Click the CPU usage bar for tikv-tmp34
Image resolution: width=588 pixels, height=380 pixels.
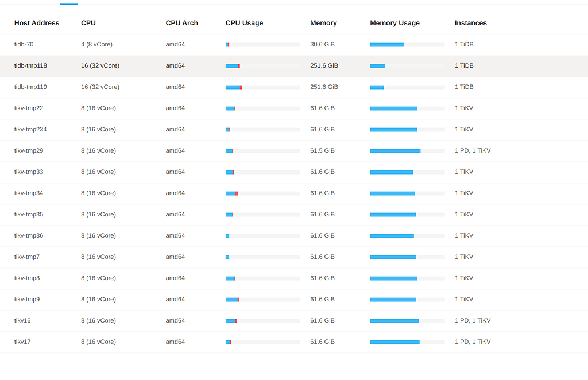pos(262,193)
